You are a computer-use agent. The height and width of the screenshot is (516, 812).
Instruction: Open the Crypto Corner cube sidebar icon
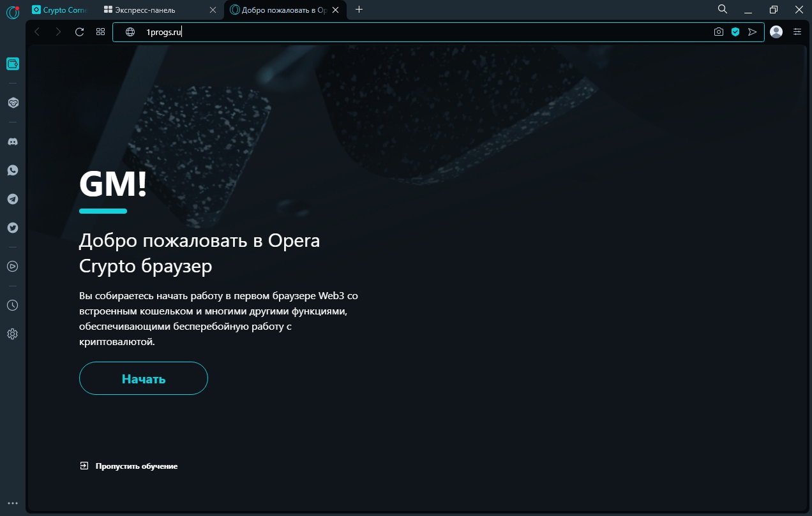(13, 103)
